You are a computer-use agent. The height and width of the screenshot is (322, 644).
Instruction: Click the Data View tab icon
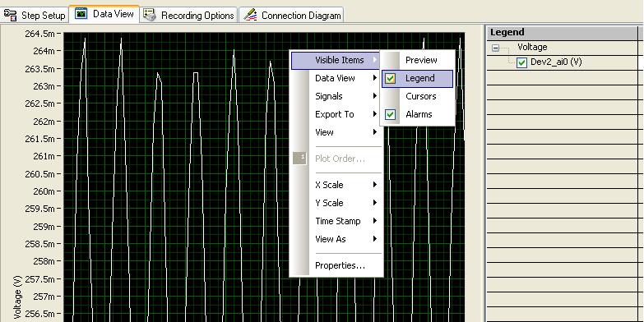[81, 14]
